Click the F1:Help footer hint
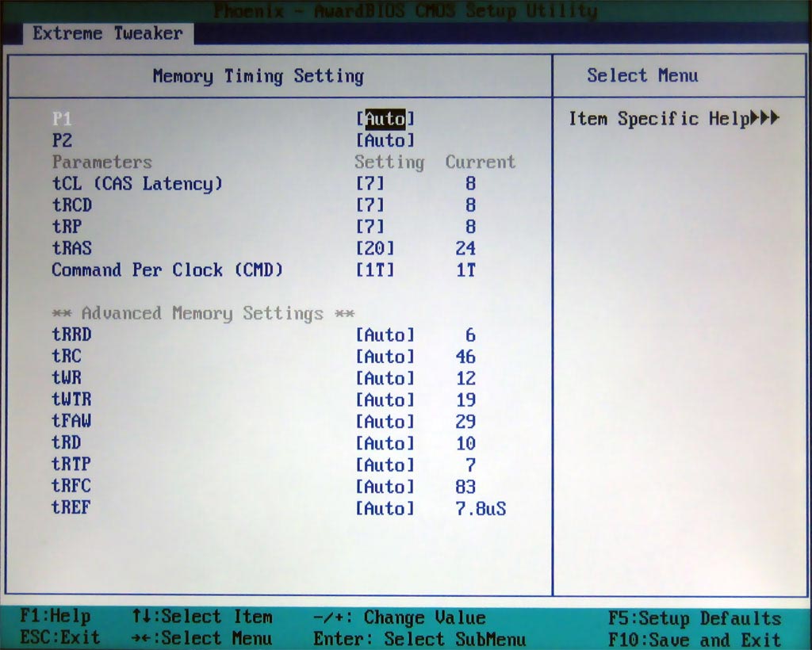The width and height of the screenshot is (812, 650). tap(56, 617)
